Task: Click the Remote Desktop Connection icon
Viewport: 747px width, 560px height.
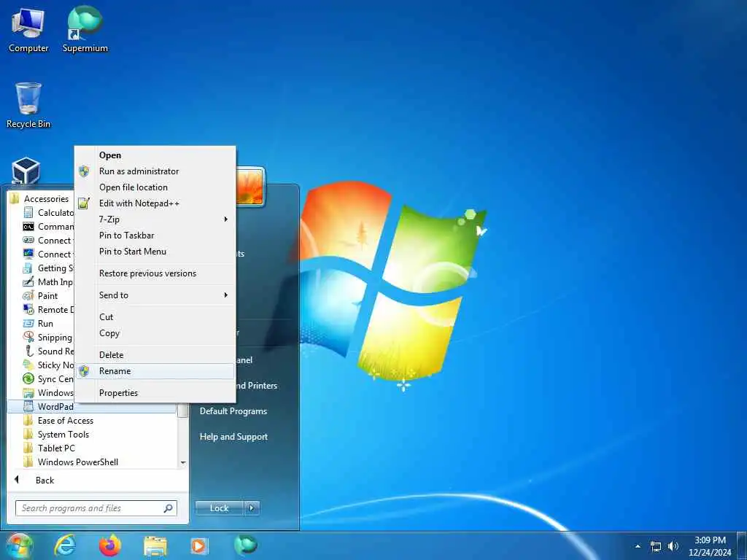Action: pos(28,309)
